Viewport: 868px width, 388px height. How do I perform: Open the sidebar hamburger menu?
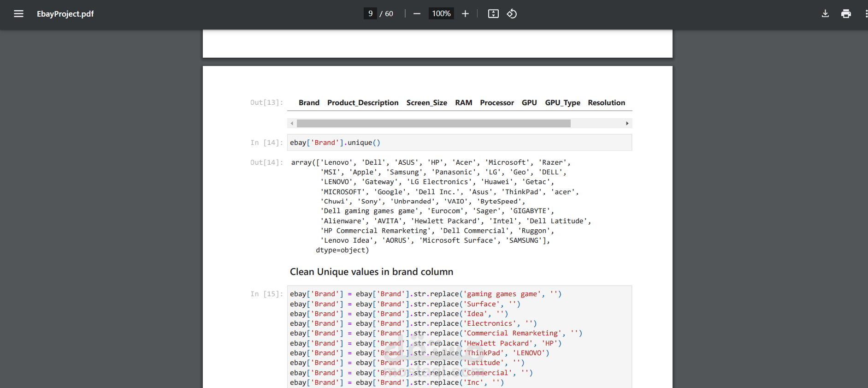(18, 14)
